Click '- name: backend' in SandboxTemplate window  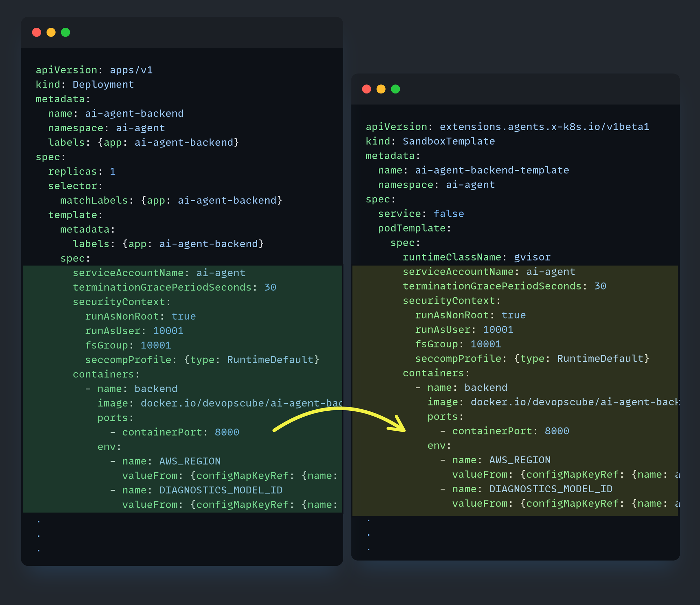(x=461, y=388)
